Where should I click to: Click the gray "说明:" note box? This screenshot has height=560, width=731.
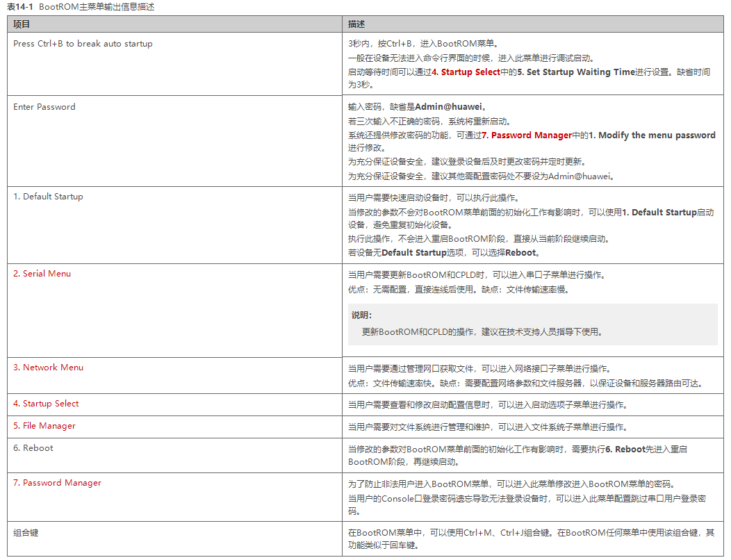(532, 324)
